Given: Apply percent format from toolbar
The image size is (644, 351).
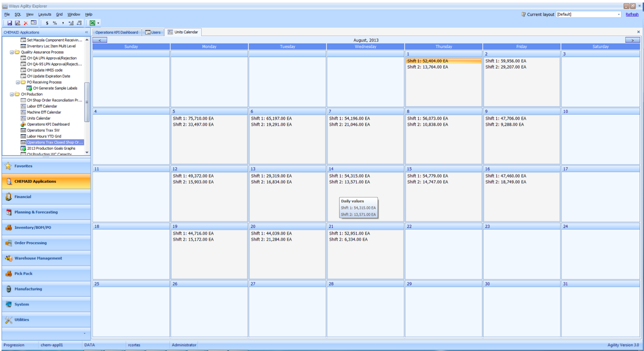Looking at the screenshot, I should coord(55,23).
